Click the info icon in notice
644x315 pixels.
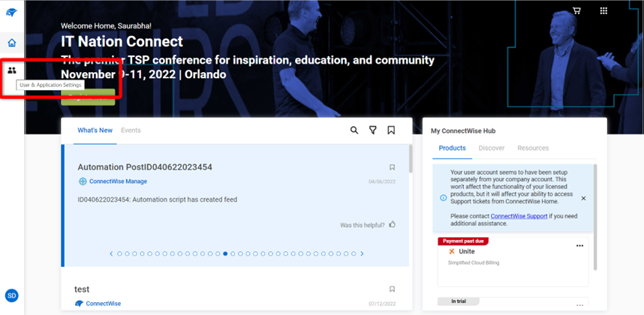[x=443, y=198]
